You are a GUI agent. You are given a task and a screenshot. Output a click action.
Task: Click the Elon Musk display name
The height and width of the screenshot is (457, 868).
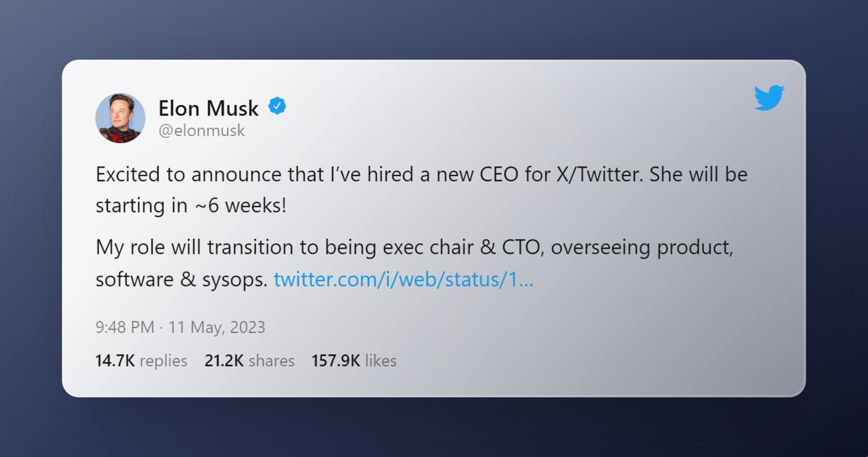(x=208, y=109)
